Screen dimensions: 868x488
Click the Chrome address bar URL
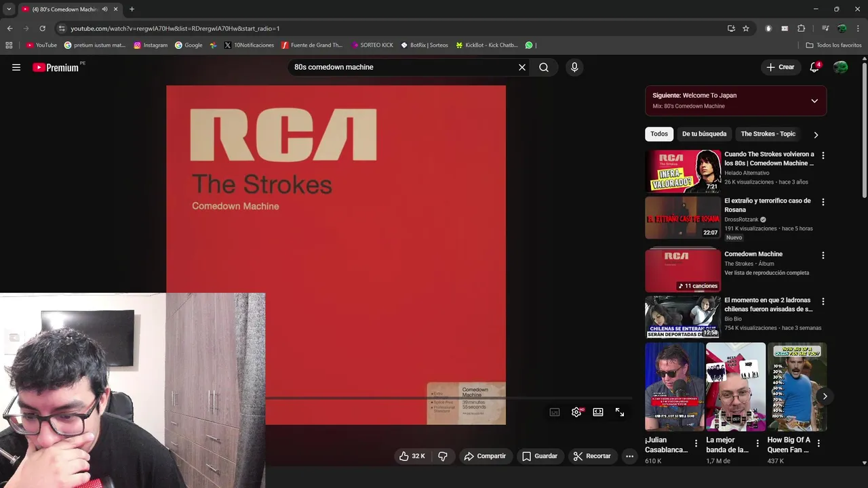pyautogui.click(x=175, y=28)
